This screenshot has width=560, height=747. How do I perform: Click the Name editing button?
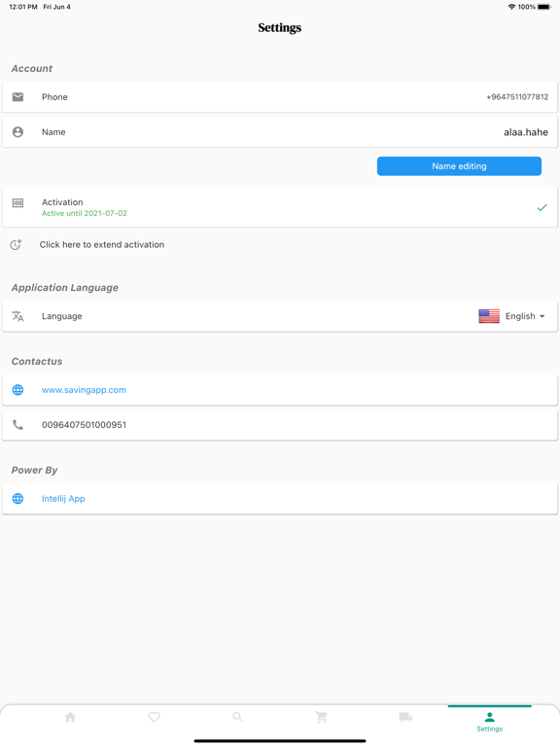[x=459, y=166]
